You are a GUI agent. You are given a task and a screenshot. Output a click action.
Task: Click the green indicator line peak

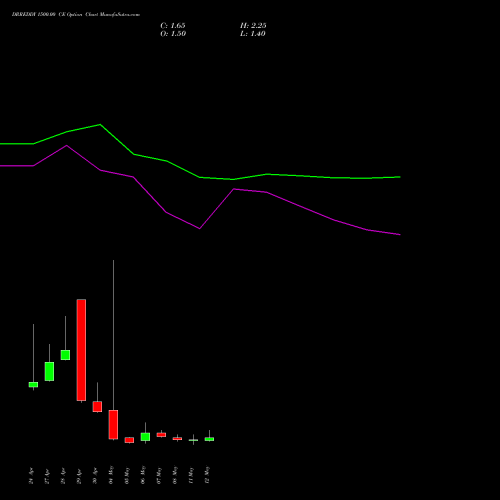pos(100,125)
